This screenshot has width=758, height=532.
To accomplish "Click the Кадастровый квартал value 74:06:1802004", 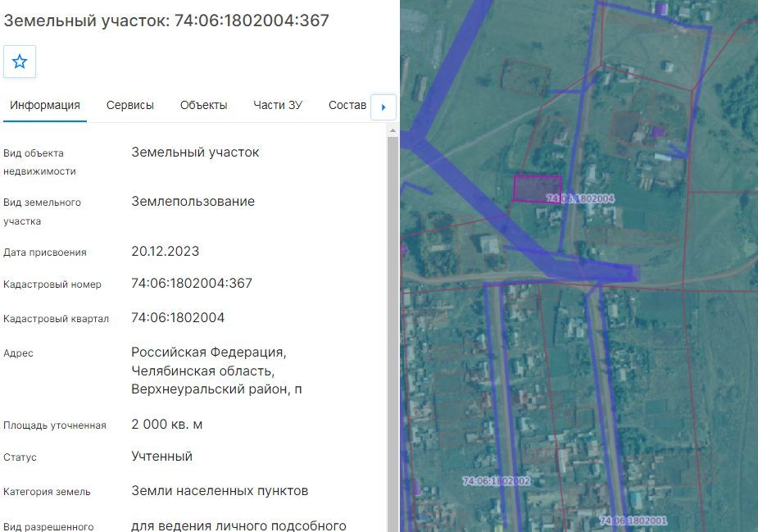I will [x=178, y=317].
